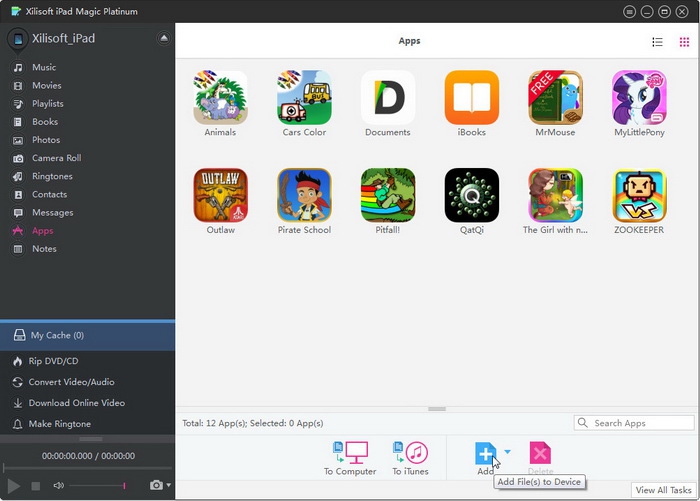700x501 pixels.
Task: Select the QatQi app icon
Action: point(471,195)
